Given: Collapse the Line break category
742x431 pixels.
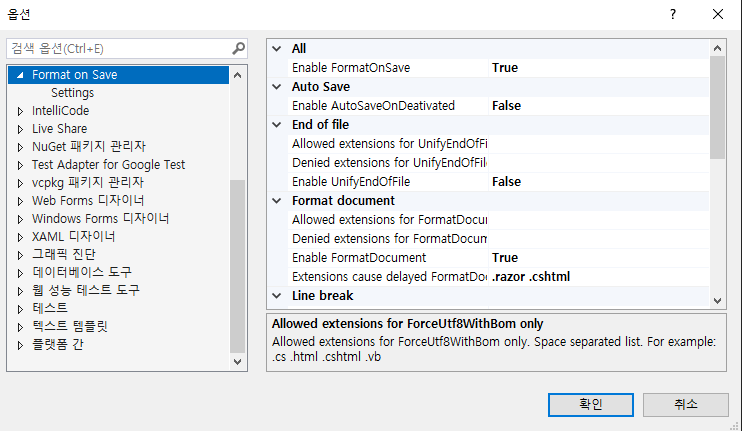Looking at the screenshot, I should pos(277,296).
